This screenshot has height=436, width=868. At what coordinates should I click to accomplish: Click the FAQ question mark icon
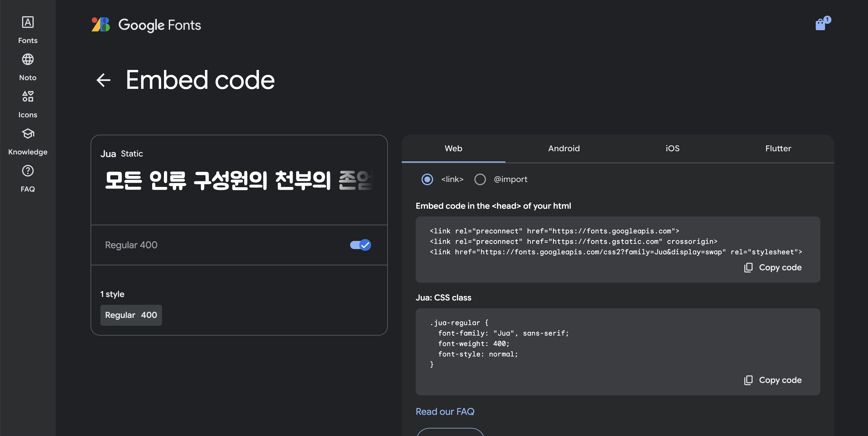click(28, 171)
